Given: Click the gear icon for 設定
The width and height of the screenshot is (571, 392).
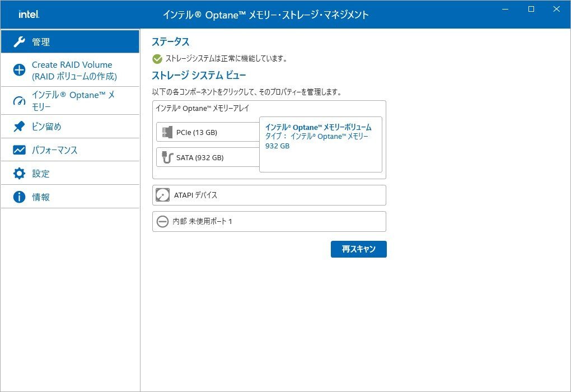Looking at the screenshot, I should point(19,174).
